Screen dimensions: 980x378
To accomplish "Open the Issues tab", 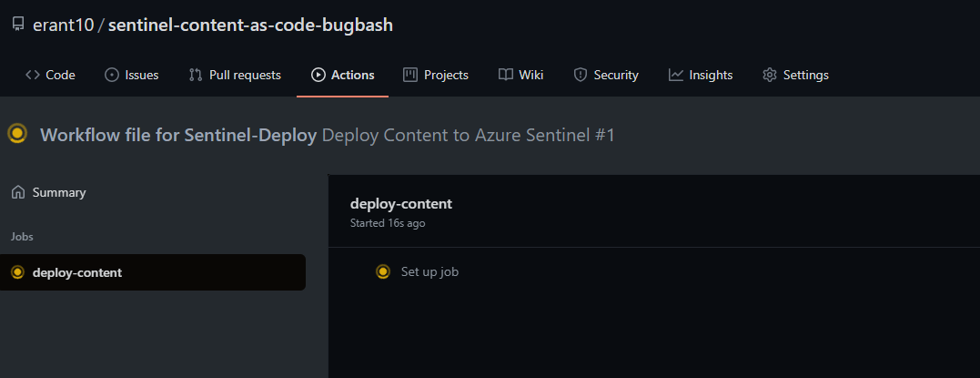I will (x=131, y=75).
